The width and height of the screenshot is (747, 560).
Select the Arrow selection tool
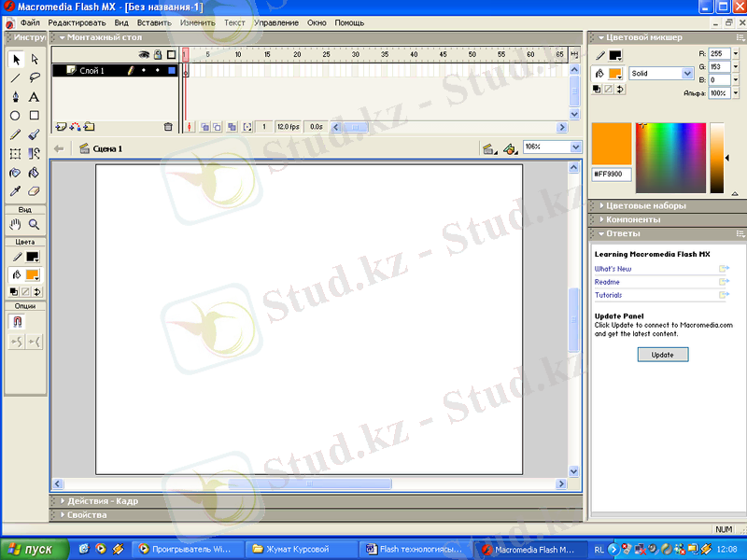[x=16, y=60]
